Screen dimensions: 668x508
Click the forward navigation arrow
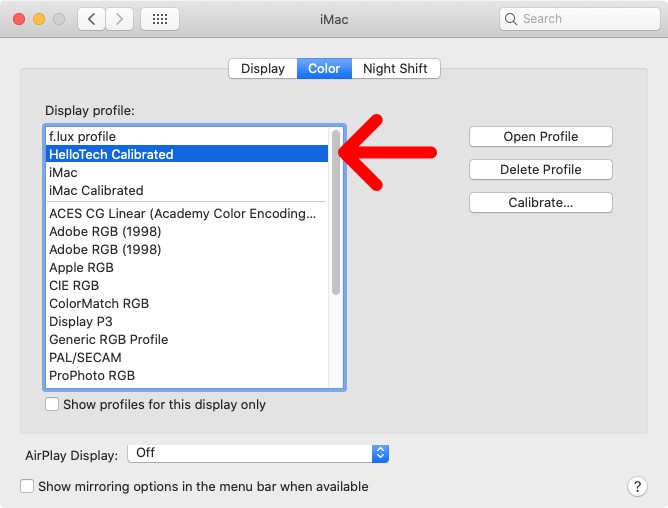(x=120, y=19)
